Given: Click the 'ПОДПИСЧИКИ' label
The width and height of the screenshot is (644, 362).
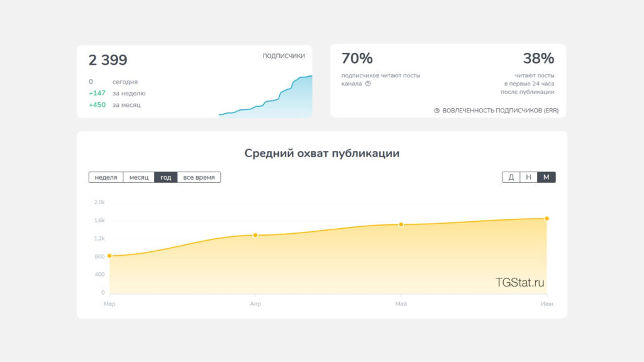Looking at the screenshot, I should (x=284, y=56).
